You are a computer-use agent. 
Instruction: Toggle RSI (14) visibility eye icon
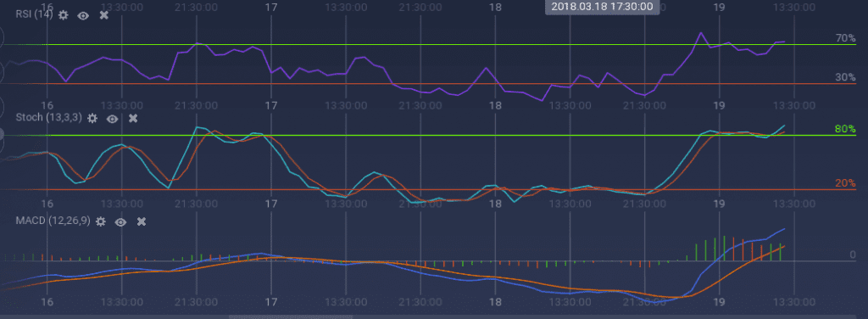tap(83, 15)
